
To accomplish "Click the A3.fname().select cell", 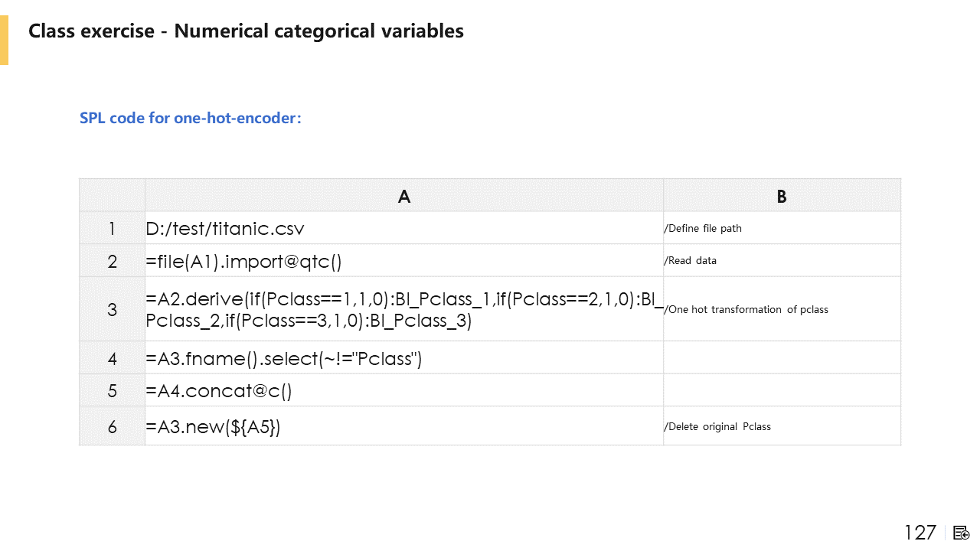I will tap(283, 358).
